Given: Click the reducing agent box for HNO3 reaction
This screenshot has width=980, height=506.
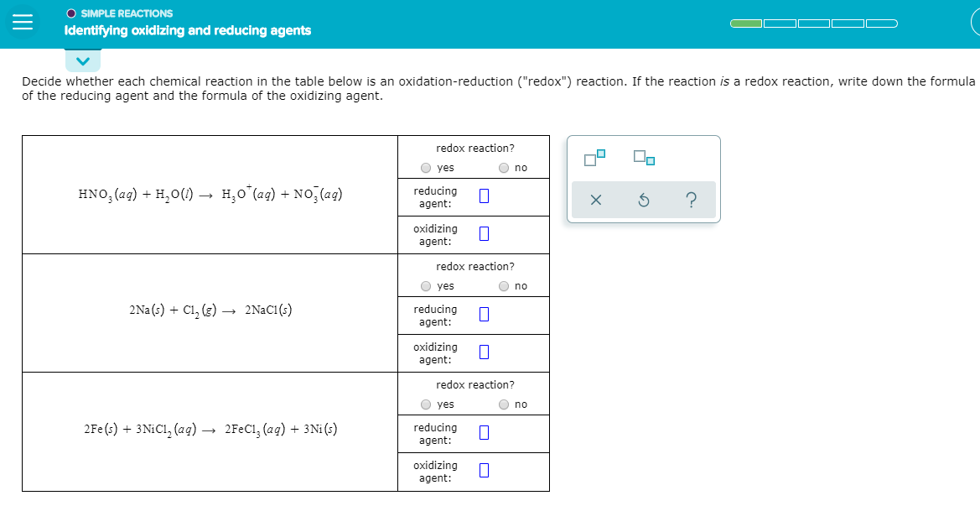Looking at the screenshot, I should pos(484,196).
